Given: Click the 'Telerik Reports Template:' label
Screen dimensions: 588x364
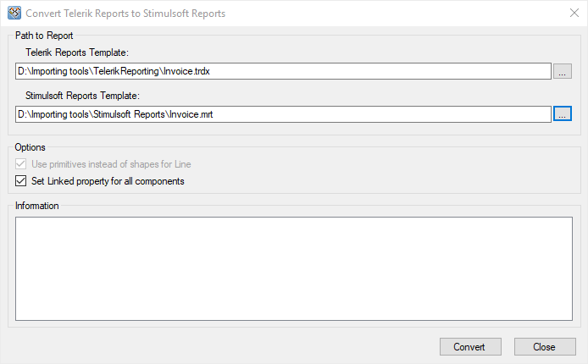Looking at the screenshot, I should (82, 53).
